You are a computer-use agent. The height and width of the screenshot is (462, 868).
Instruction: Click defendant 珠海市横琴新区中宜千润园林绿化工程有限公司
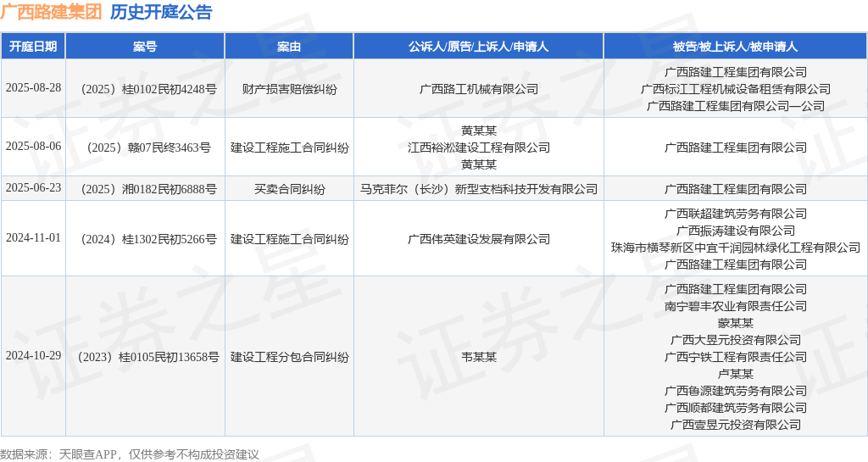pyautogui.click(x=736, y=248)
